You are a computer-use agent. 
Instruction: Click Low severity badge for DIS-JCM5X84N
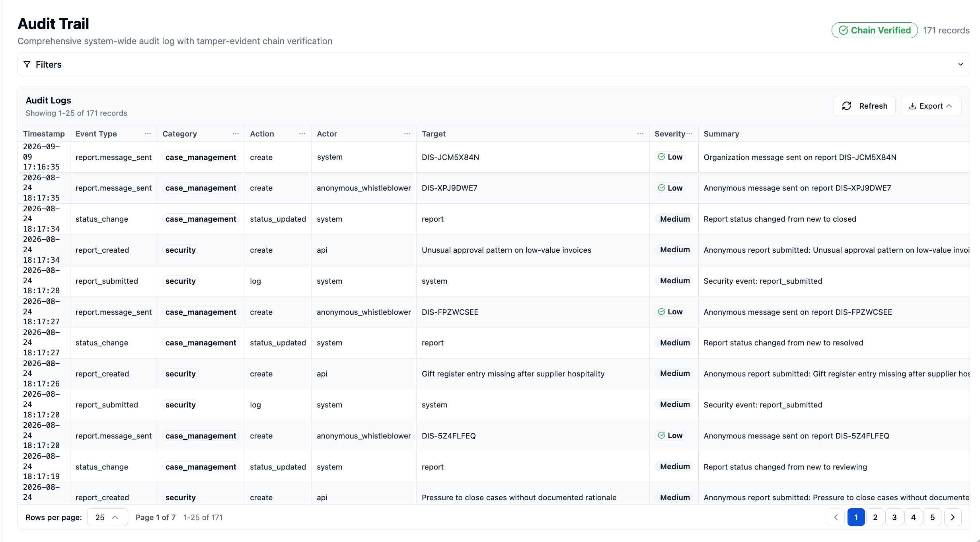click(x=670, y=157)
